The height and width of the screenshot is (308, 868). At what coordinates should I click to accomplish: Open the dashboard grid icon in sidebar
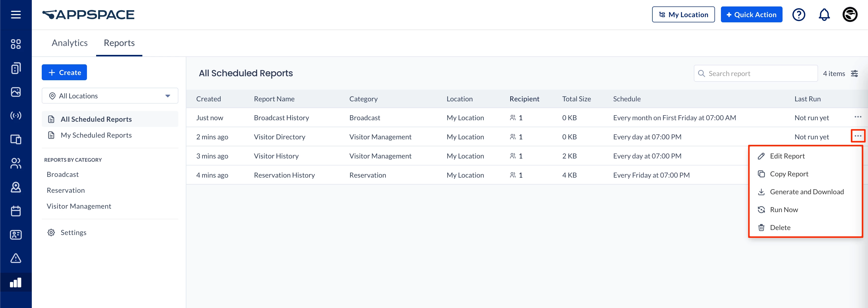click(16, 44)
